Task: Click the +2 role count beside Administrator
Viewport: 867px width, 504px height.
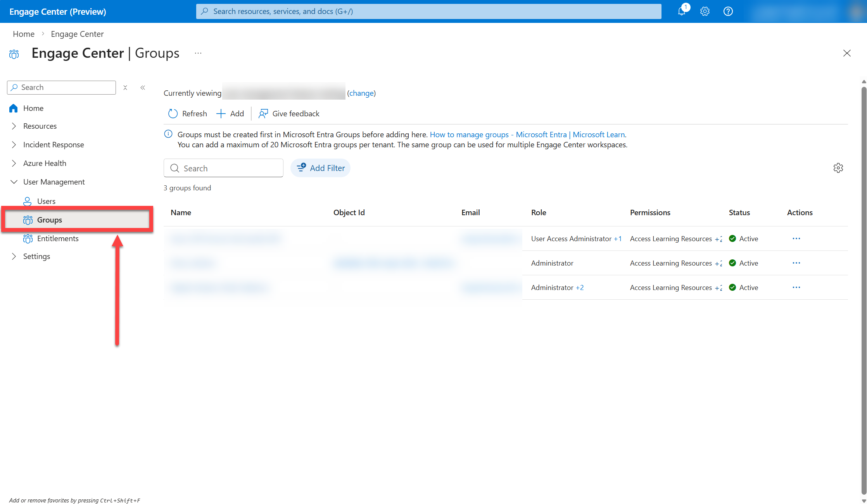Action: click(580, 288)
